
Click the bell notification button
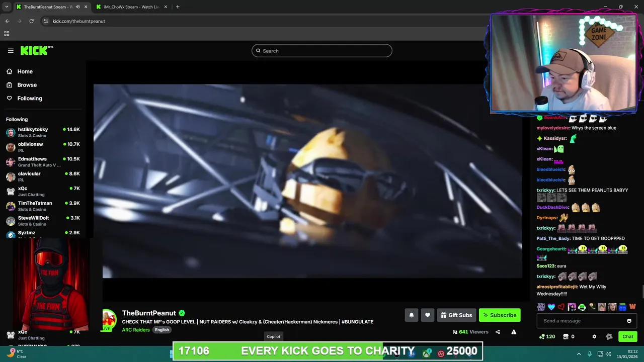411,315
